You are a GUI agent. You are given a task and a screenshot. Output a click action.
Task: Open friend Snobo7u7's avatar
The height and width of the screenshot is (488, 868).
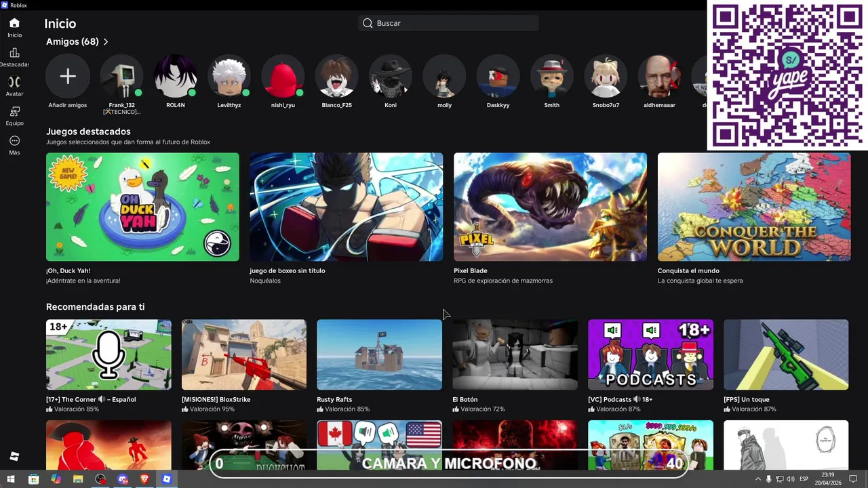coord(606,77)
